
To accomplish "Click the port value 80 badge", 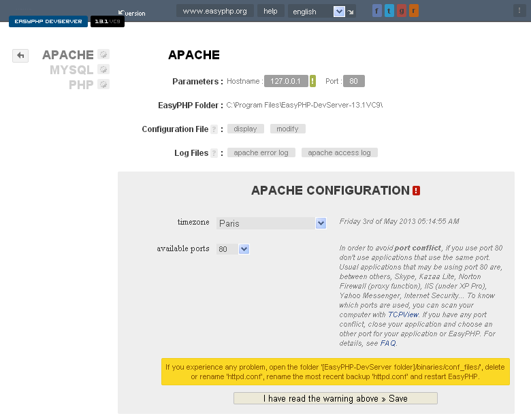I will pos(353,81).
